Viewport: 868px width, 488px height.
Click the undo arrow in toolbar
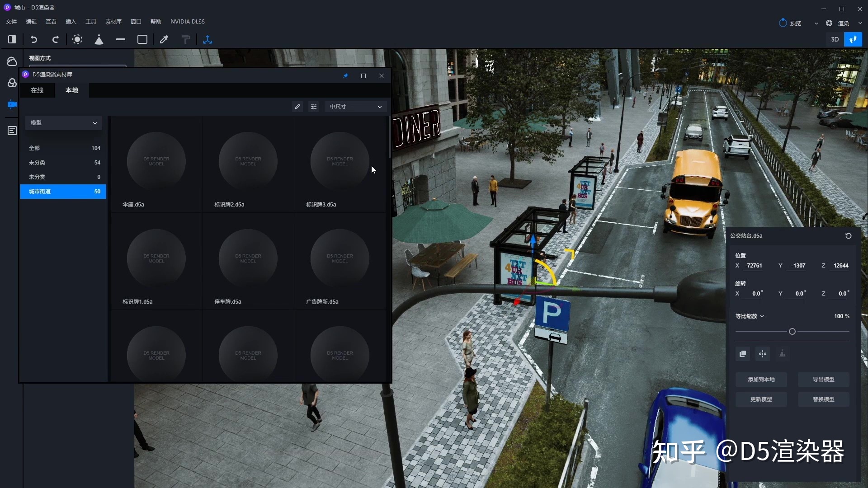click(34, 40)
